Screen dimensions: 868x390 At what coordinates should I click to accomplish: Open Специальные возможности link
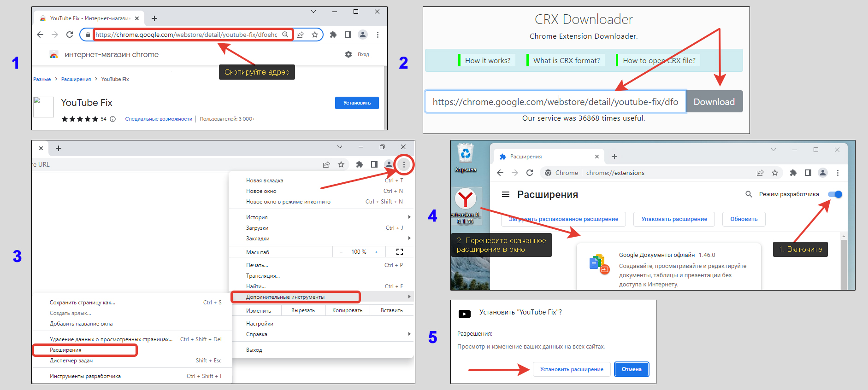(159, 119)
